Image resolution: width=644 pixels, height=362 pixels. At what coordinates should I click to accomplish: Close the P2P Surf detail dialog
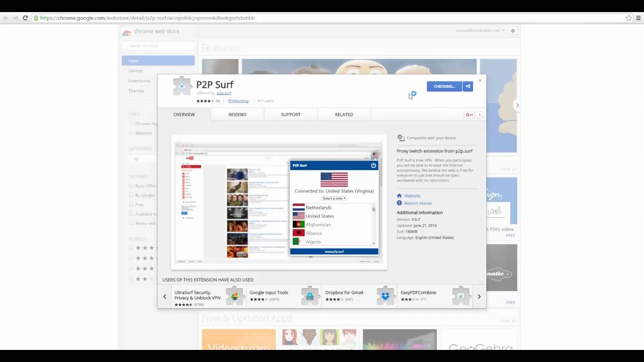click(480, 80)
